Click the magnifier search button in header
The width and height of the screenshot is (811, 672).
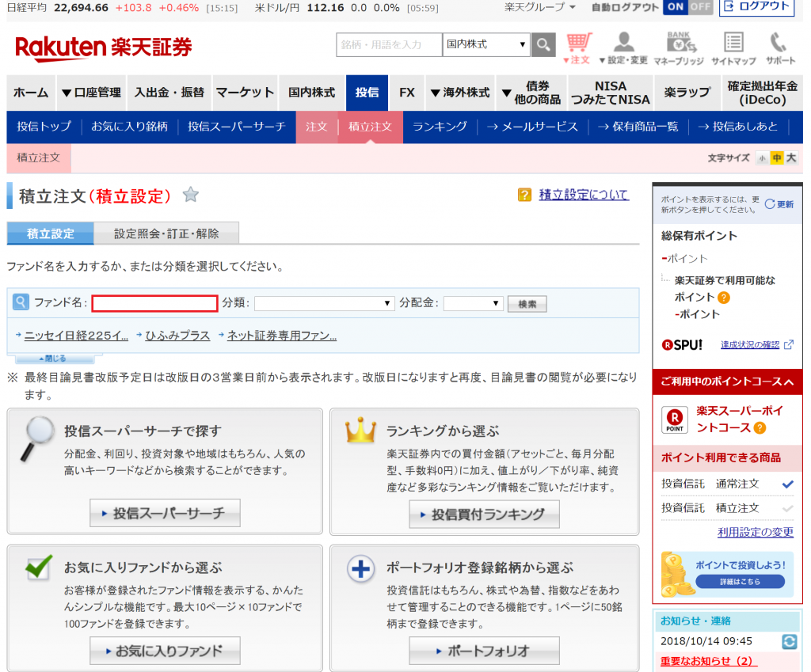pyautogui.click(x=543, y=44)
